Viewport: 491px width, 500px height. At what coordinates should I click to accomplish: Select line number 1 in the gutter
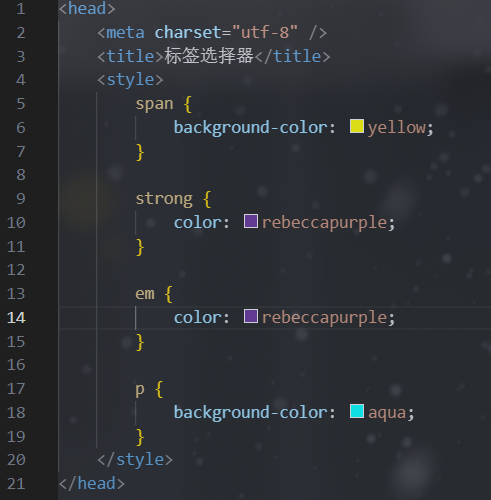click(21, 8)
